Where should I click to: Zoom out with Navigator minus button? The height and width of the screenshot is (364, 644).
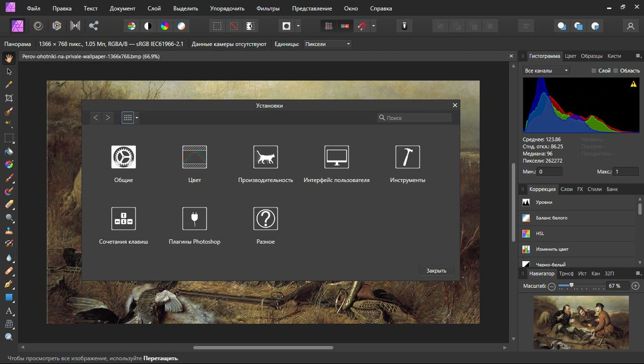point(552,286)
